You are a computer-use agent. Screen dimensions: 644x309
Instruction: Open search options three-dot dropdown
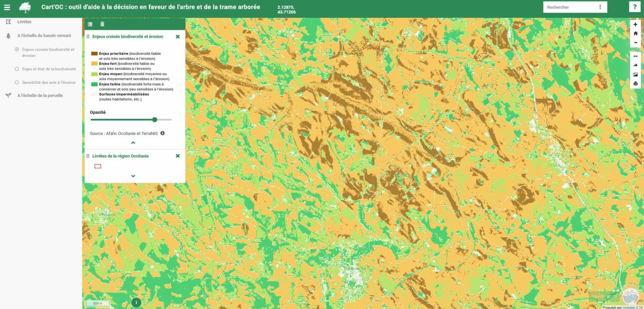600,7
